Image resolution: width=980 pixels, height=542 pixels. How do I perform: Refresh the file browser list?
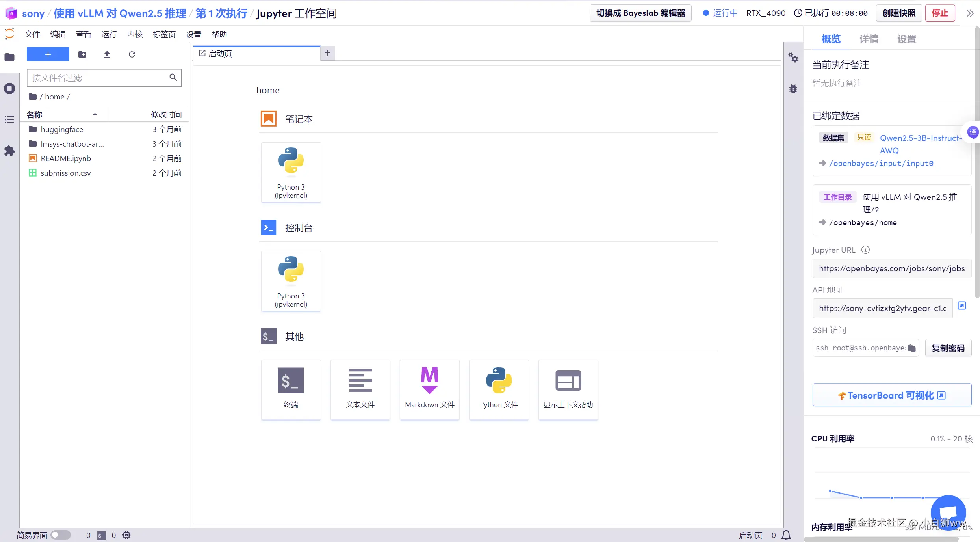pos(132,54)
